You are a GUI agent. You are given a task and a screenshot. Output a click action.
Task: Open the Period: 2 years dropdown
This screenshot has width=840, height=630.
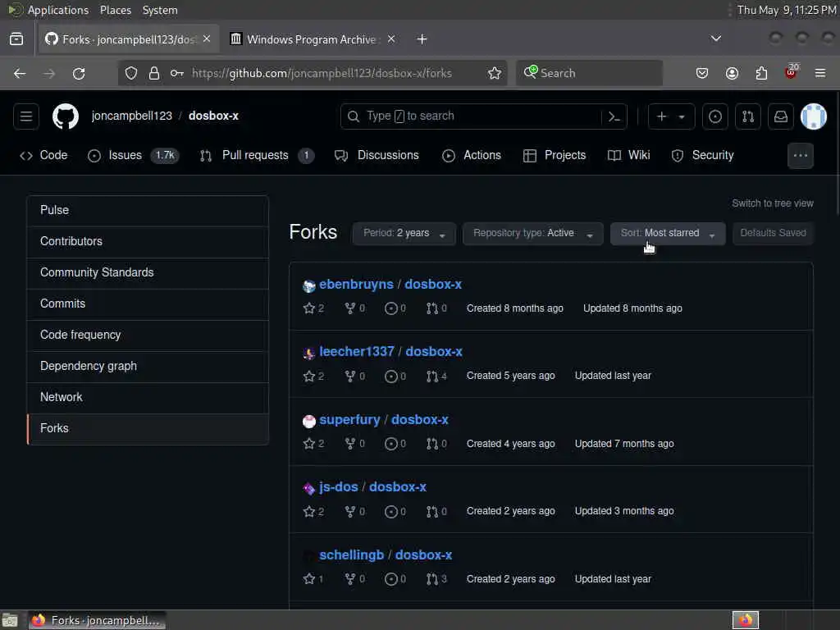click(404, 234)
